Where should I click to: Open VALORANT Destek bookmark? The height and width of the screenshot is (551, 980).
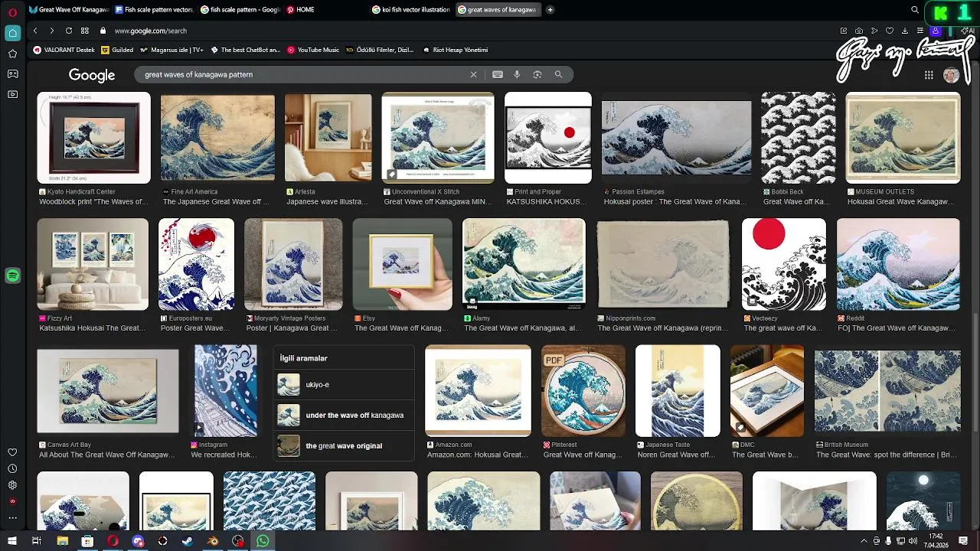point(64,50)
